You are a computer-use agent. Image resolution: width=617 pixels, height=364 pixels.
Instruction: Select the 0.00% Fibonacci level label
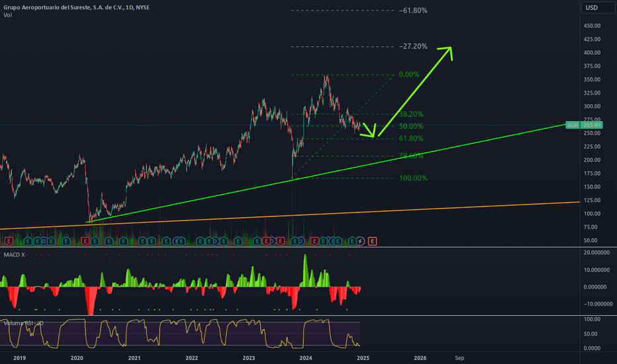(x=409, y=74)
